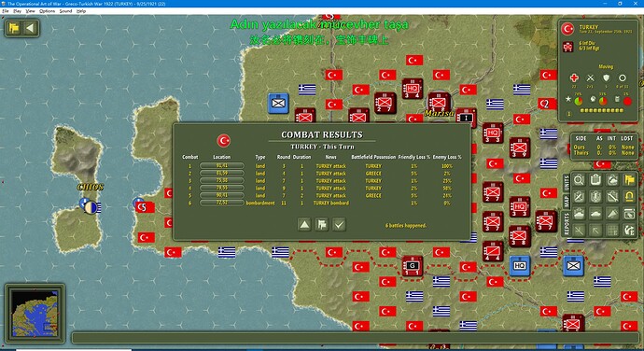This screenshot has height=351, width=644.
Task: Click the flags icon in Combat Results dialog
Action: click(x=322, y=224)
